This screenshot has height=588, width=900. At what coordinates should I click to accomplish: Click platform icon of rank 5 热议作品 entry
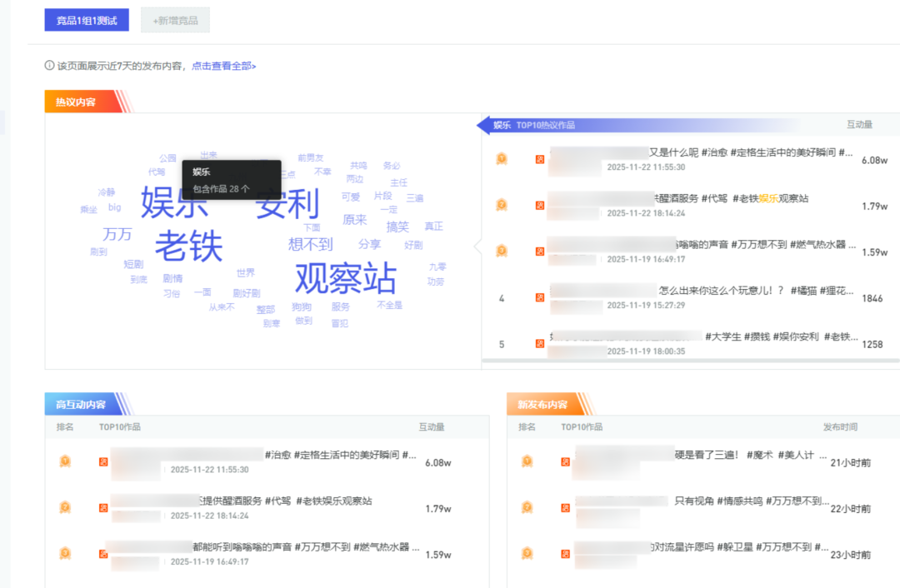(x=540, y=343)
